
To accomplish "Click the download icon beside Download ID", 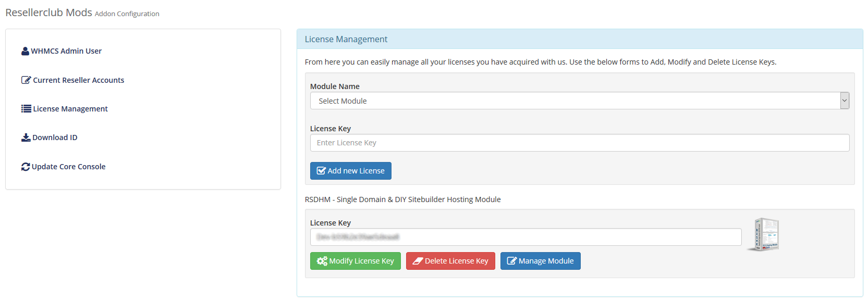I will (x=26, y=137).
